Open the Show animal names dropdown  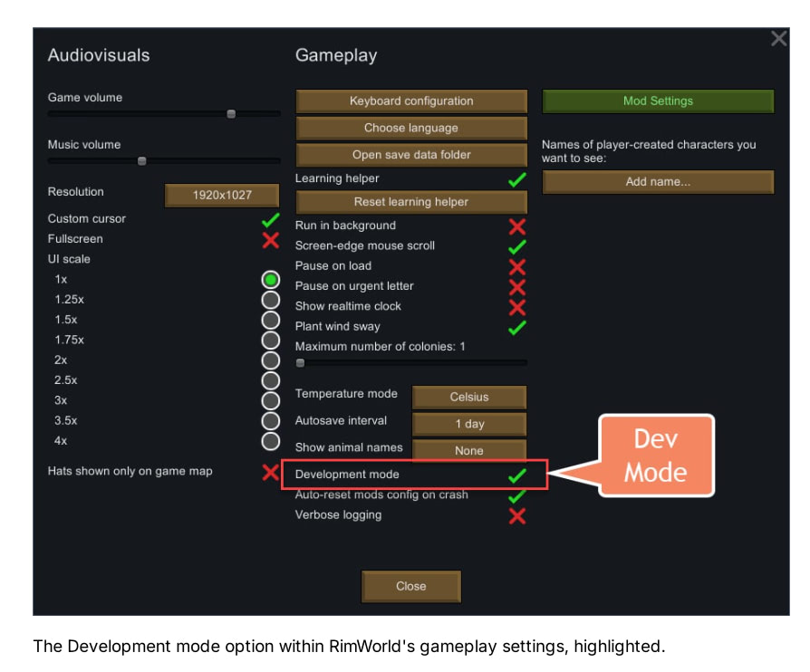click(x=469, y=449)
